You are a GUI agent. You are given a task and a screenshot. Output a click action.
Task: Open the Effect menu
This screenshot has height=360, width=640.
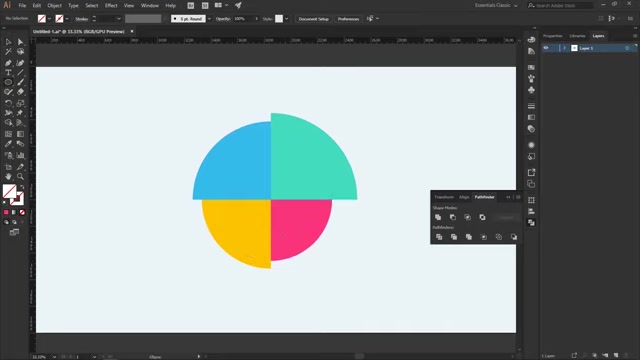[111, 6]
